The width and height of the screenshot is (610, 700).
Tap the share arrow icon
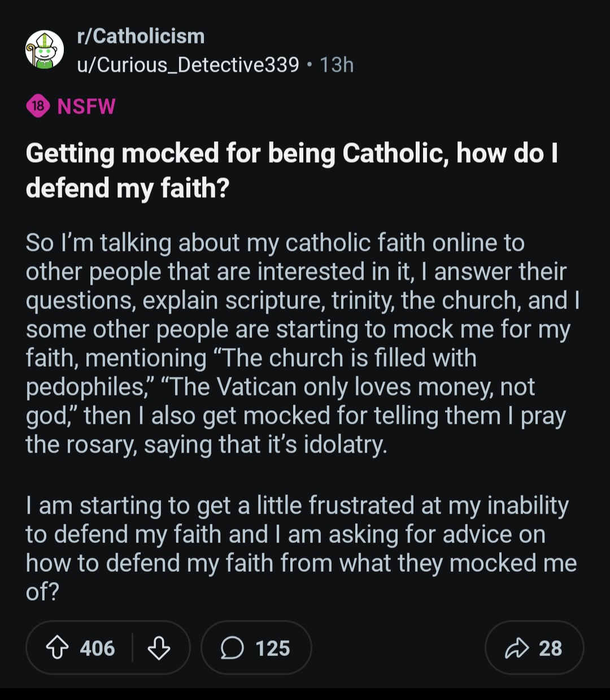point(516,648)
